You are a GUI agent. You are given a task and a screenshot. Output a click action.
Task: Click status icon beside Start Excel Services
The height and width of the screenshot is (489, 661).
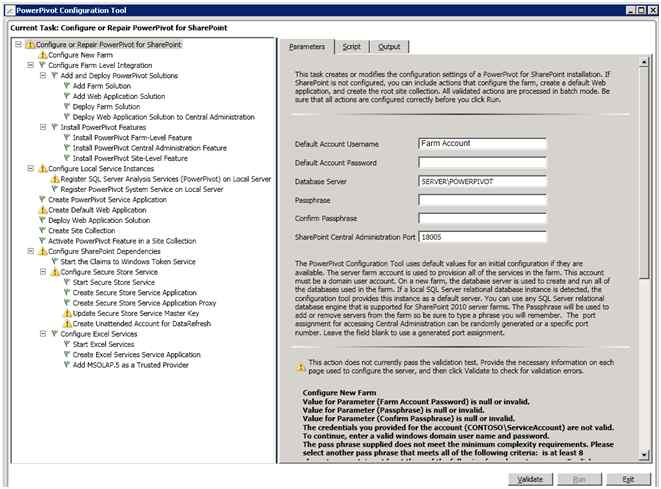click(67, 344)
